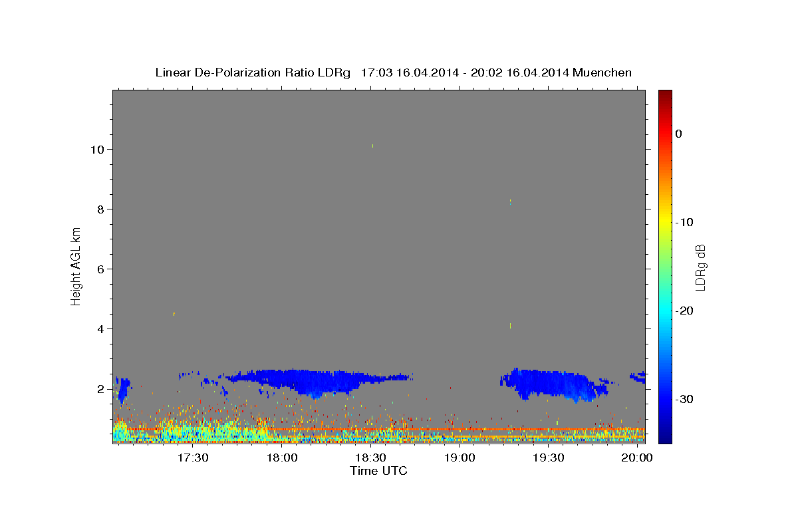
Task: Click the colorbar value 0
Action: (x=679, y=134)
